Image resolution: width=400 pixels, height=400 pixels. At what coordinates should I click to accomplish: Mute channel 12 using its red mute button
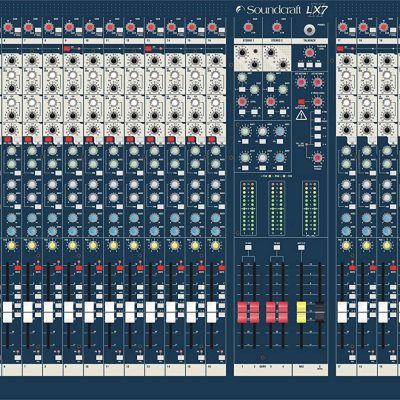pyautogui.click(x=140, y=268)
